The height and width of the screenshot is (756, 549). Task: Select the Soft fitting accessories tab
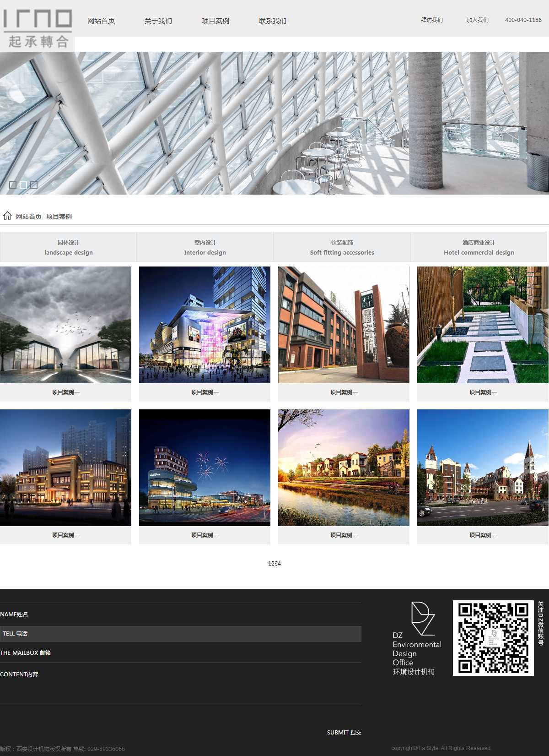(x=342, y=247)
